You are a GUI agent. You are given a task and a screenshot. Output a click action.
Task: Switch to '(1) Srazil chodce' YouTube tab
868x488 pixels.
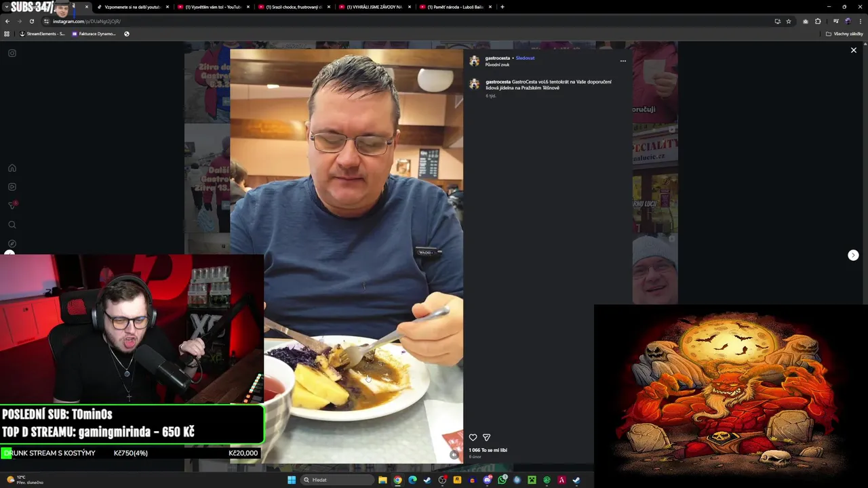[294, 7]
